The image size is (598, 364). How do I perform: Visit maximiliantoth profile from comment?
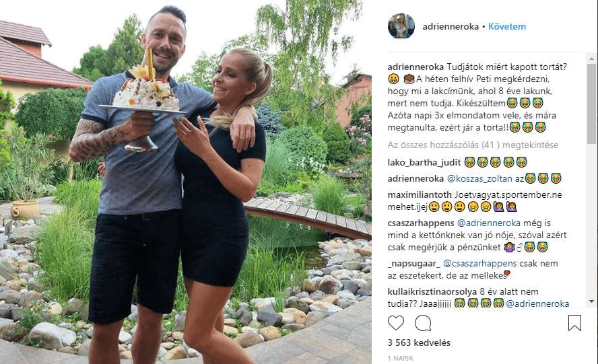click(420, 194)
